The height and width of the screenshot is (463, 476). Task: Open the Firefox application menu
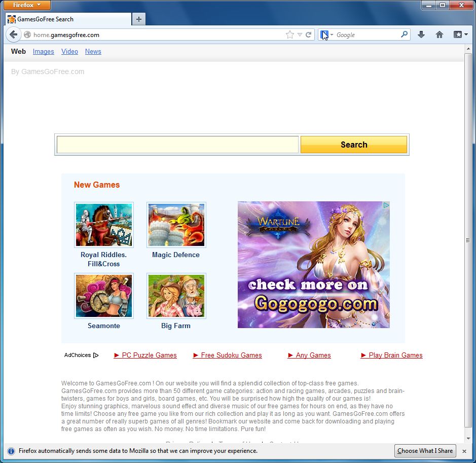click(26, 5)
